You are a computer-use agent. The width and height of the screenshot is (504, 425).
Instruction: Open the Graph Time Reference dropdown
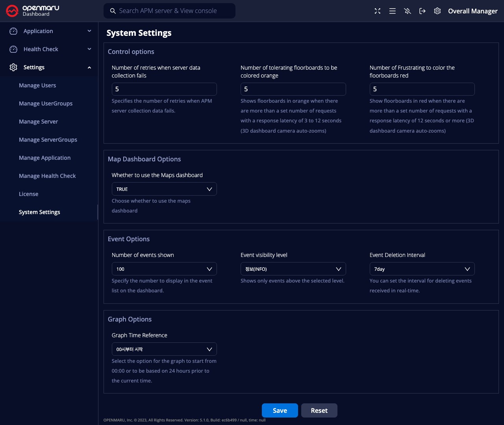(x=164, y=349)
